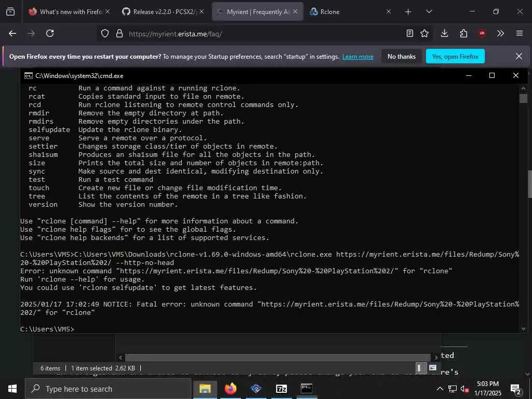Open Firefox from taskbar
This screenshot has height=399, width=532.
[x=230, y=389]
